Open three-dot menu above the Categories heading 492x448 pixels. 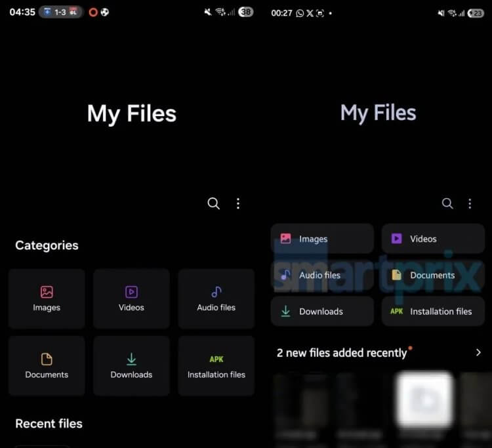[238, 203]
